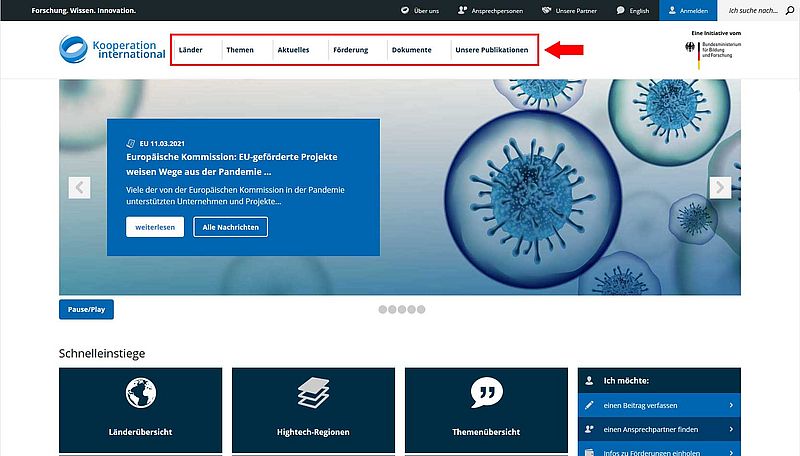
Task: Select the last carousel indicator dot
Action: pyautogui.click(x=421, y=309)
